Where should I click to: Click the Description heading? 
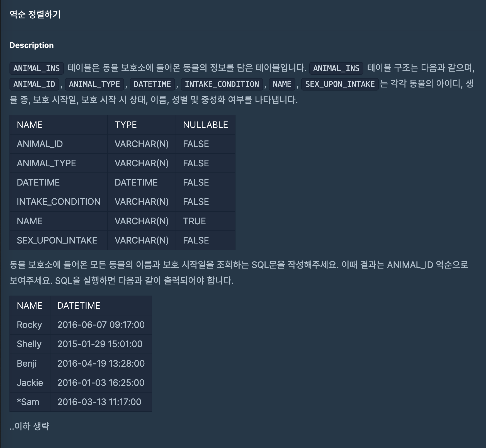point(31,45)
